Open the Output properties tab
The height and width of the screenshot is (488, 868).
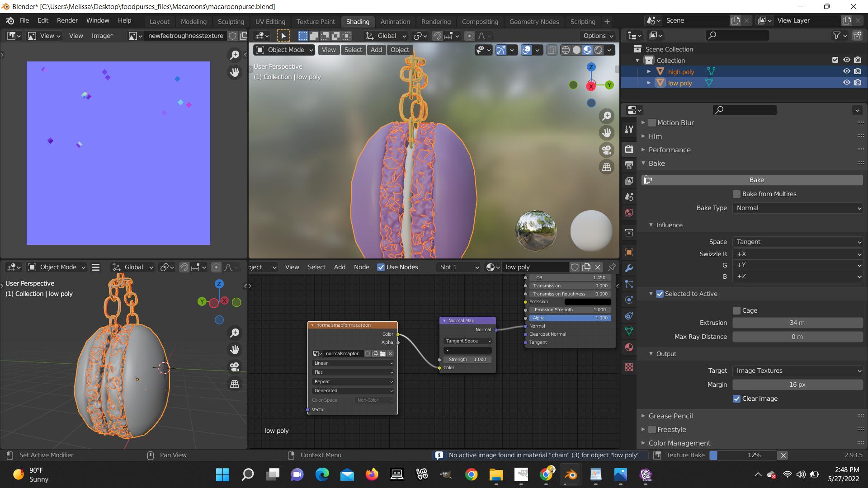pos(629,165)
